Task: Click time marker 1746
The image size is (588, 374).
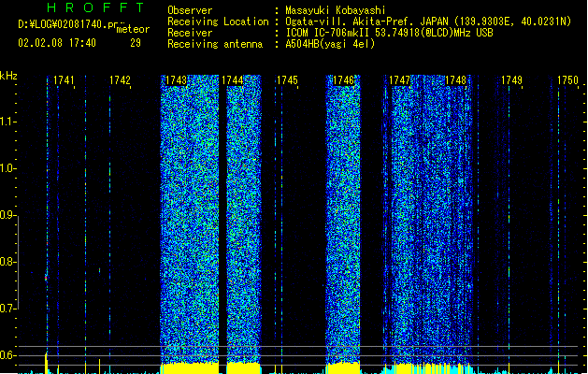Action: pos(343,80)
